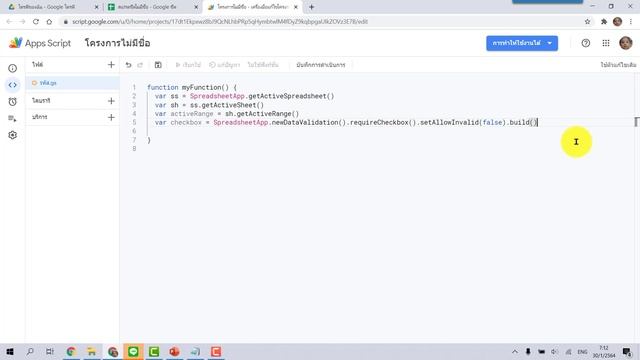Open a new browser tab
Image resolution: width=640 pixels, height=360 pixels.
tap(311, 7)
